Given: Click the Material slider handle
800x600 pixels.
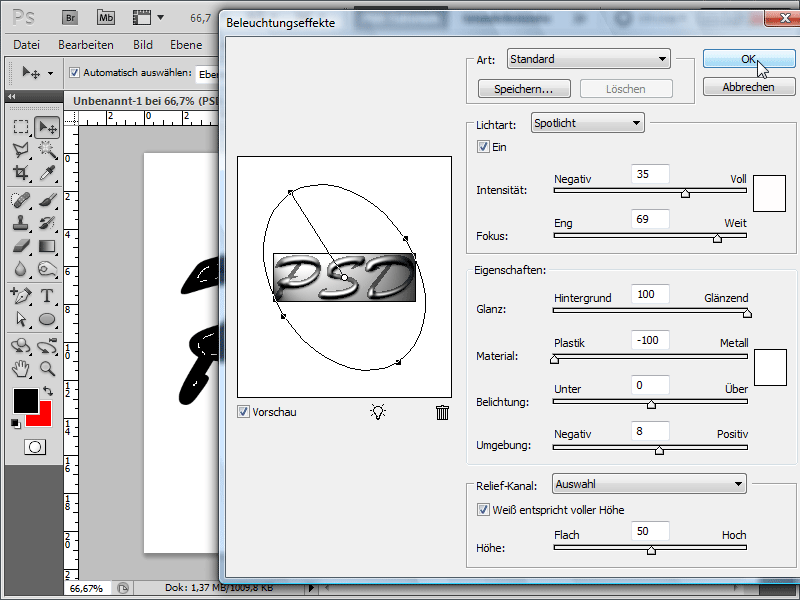Looking at the screenshot, I should (555, 360).
